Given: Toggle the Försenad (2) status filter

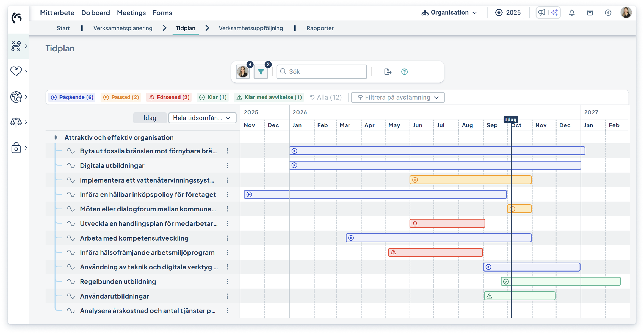Looking at the screenshot, I should (x=169, y=97).
